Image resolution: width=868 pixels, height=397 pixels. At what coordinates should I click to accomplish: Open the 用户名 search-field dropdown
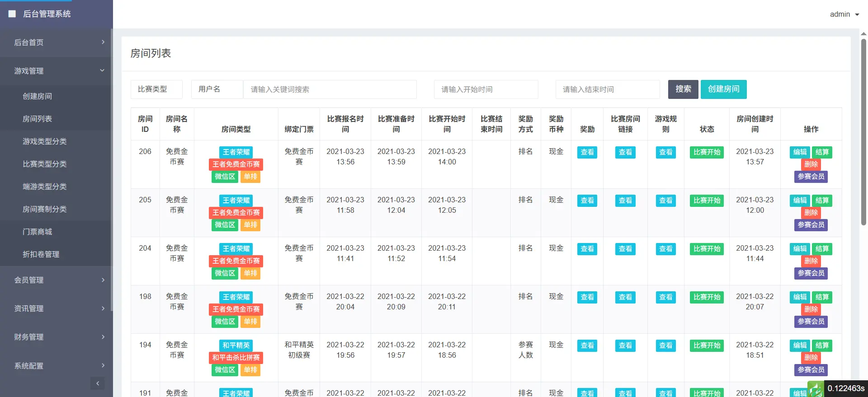click(217, 89)
